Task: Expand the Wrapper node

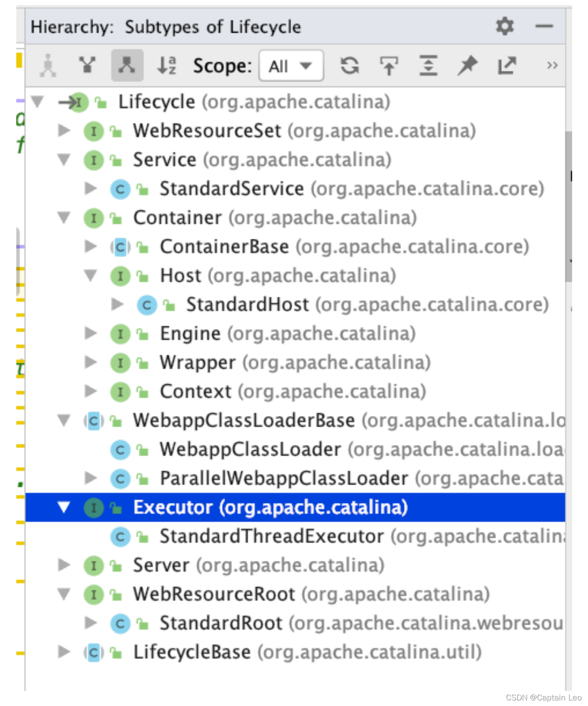Action: [x=91, y=362]
